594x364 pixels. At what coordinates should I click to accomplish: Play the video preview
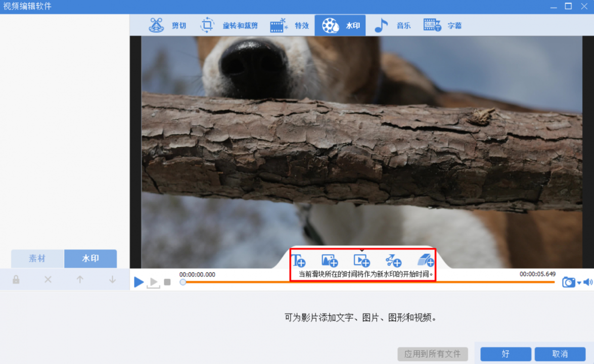(139, 282)
